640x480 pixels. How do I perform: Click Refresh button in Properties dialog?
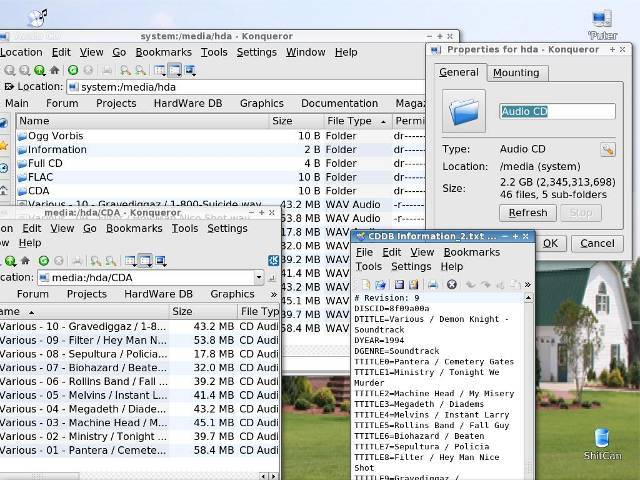coord(528,213)
